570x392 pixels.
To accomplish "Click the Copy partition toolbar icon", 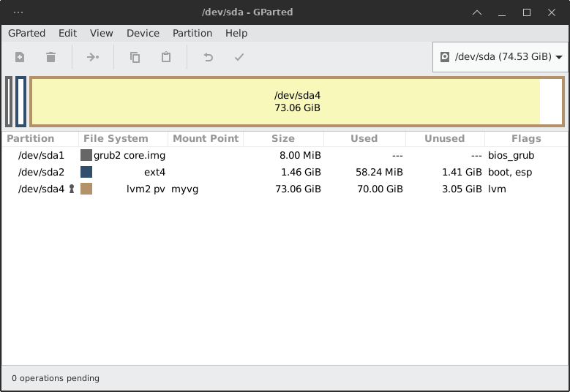I will click(135, 57).
